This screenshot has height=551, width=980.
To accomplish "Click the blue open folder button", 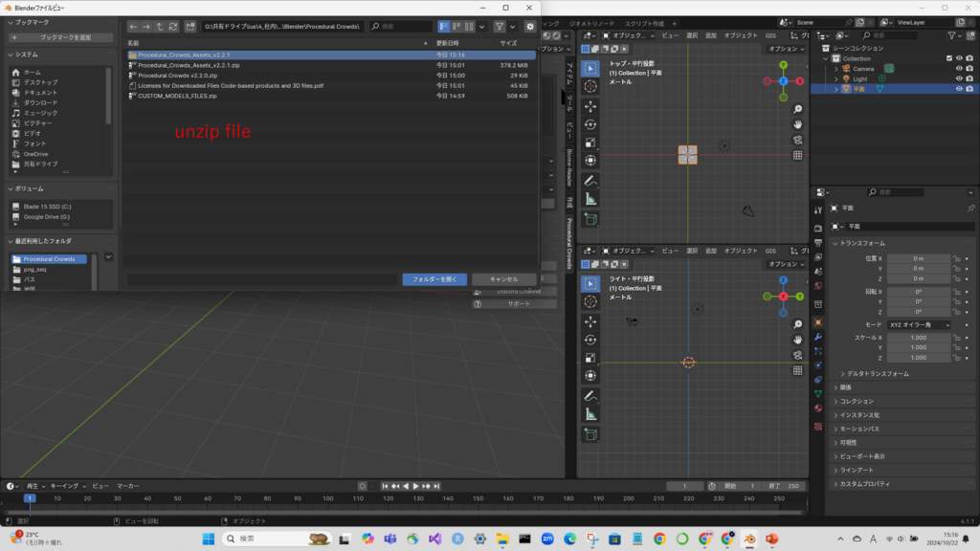I will coord(434,279).
